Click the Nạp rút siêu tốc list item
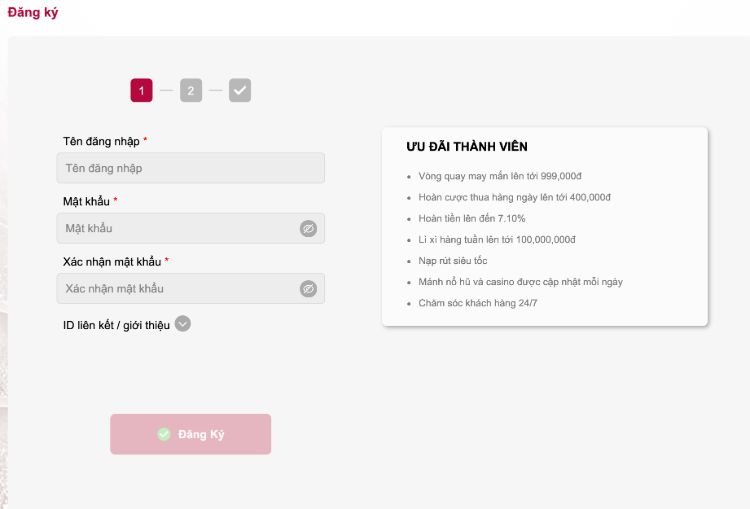This screenshot has width=750, height=509. (453, 261)
